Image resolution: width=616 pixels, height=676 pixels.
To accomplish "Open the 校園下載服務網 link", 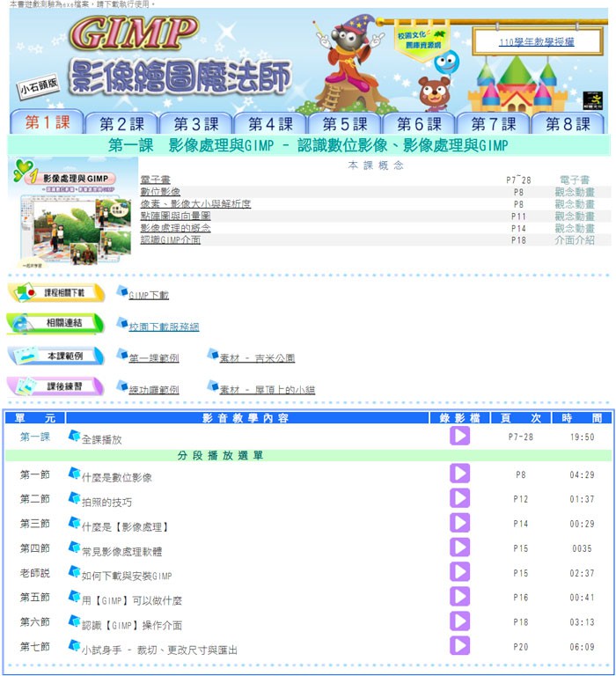I will click(x=164, y=327).
